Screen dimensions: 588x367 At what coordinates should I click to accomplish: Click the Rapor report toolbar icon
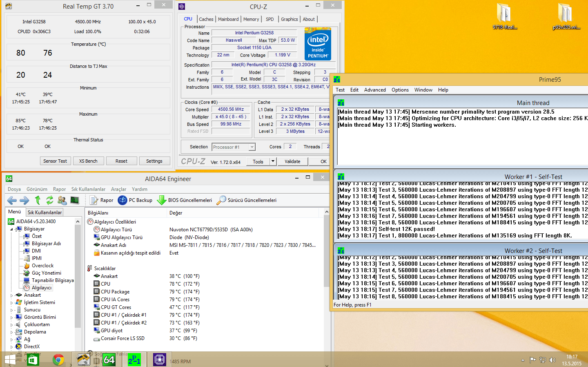101,200
